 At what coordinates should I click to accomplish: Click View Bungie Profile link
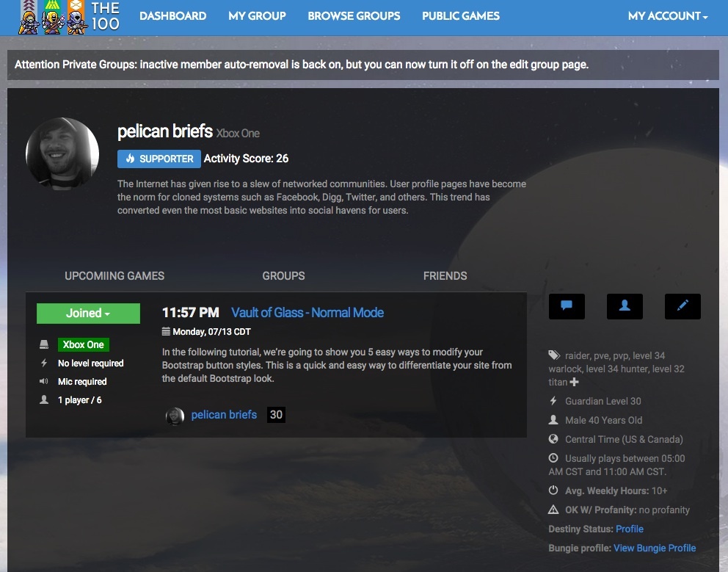655,548
